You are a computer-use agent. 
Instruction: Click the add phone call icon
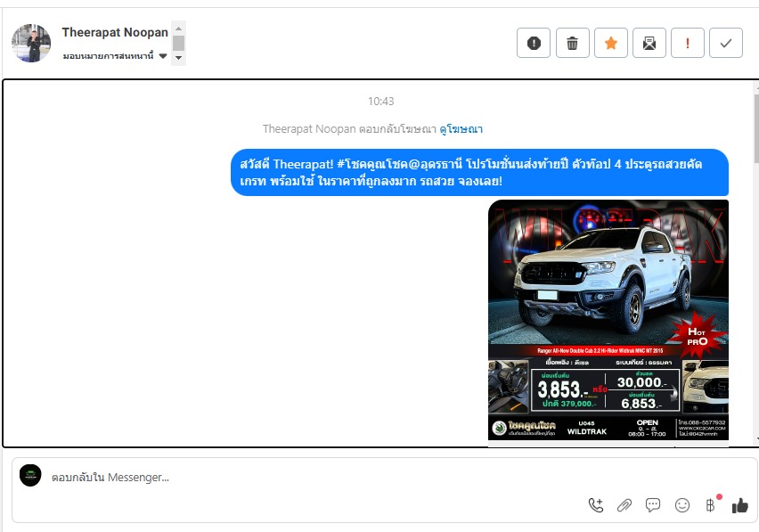[x=596, y=505]
